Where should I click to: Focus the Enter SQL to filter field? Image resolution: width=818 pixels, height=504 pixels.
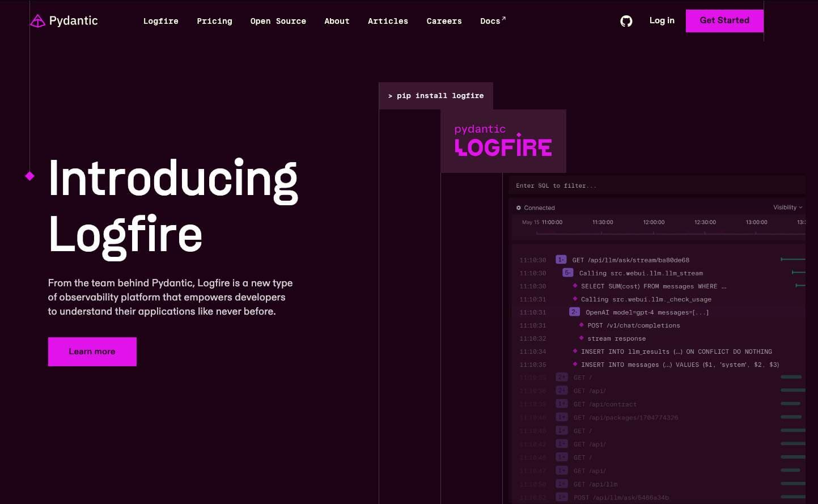point(658,185)
